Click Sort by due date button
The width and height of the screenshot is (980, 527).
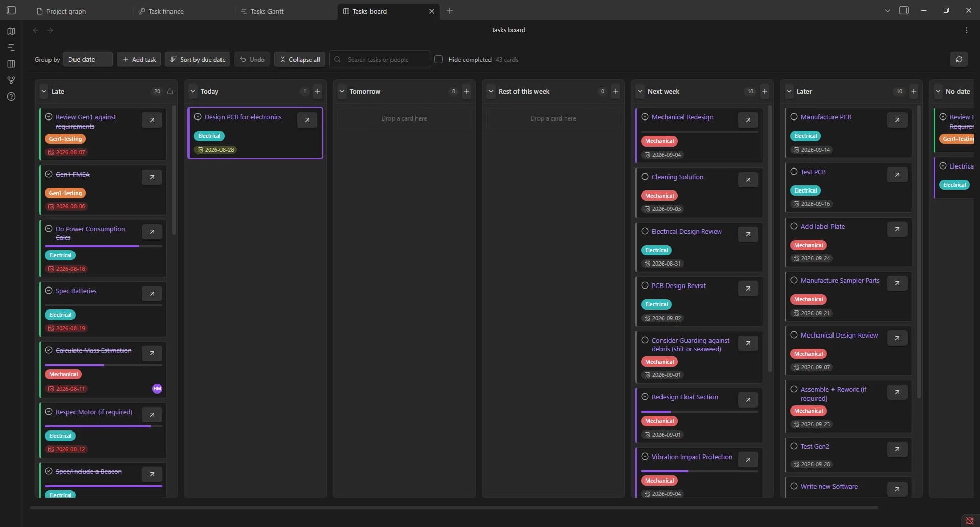point(198,59)
